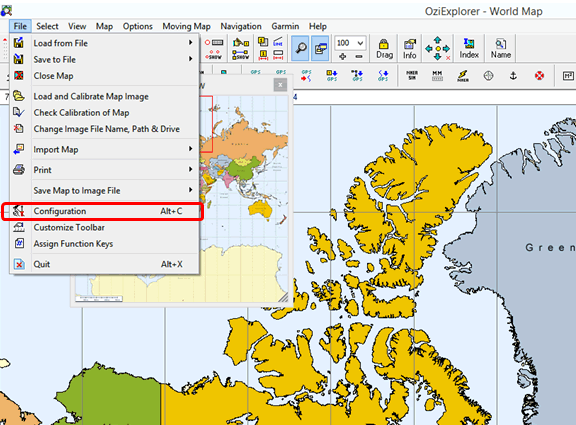
Task: Toggle the map view window button
Action: pyautogui.click(x=320, y=48)
